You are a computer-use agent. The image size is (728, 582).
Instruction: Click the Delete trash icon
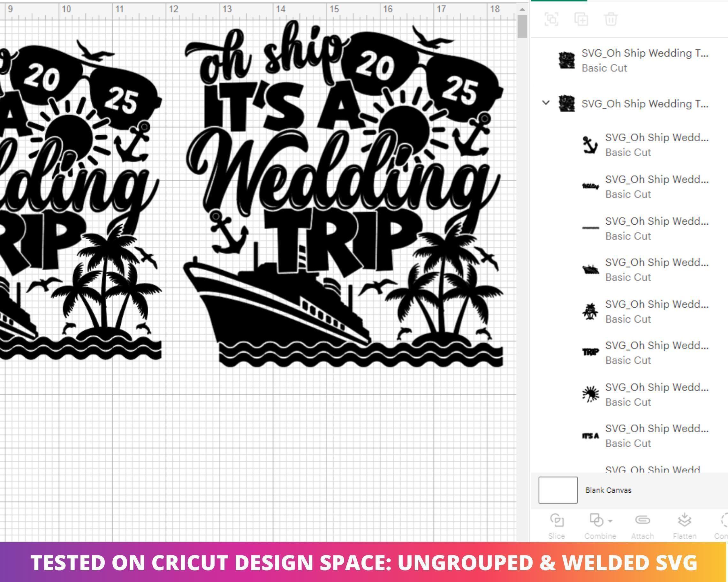pyautogui.click(x=611, y=19)
